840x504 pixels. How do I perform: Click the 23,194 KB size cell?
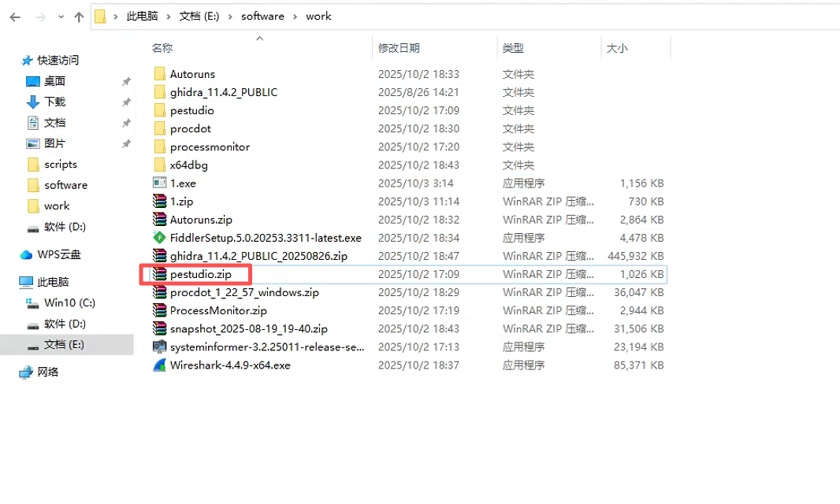point(638,347)
